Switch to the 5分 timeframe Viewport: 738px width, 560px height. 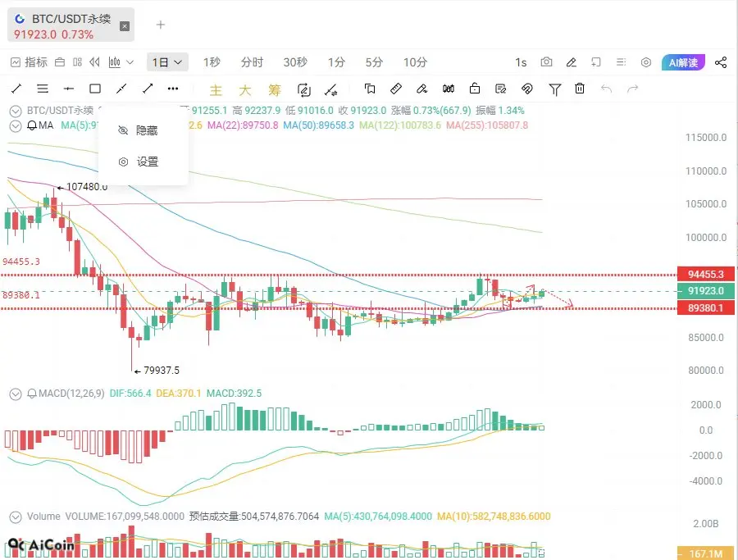[x=374, y=62]
